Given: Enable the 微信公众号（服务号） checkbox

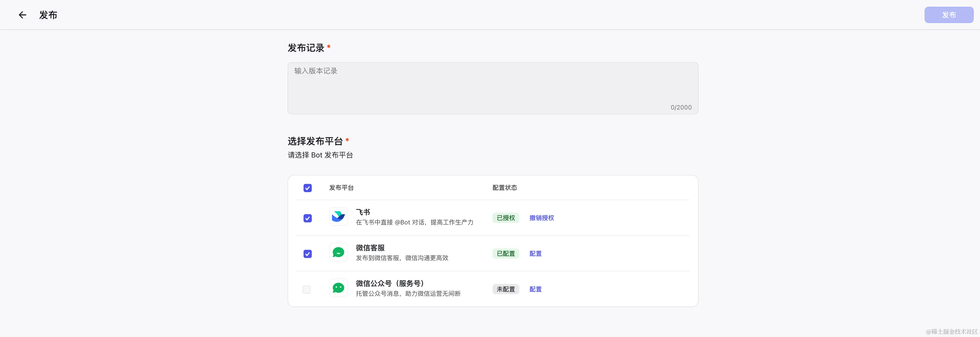Looking at the screenshot, I should tap(307, 289).
